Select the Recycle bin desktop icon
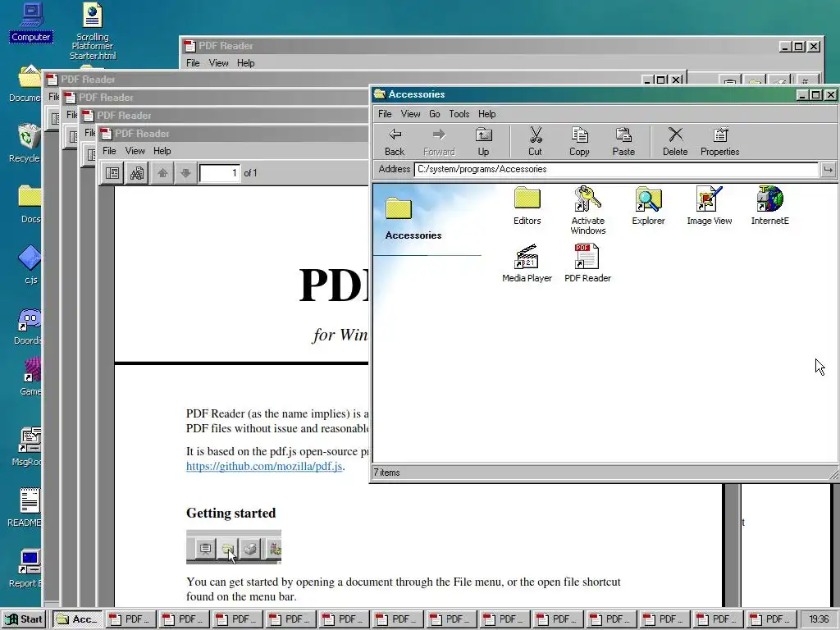Image resolution: width=840 pixels, height=630 pixels. (x=25, y=144)
